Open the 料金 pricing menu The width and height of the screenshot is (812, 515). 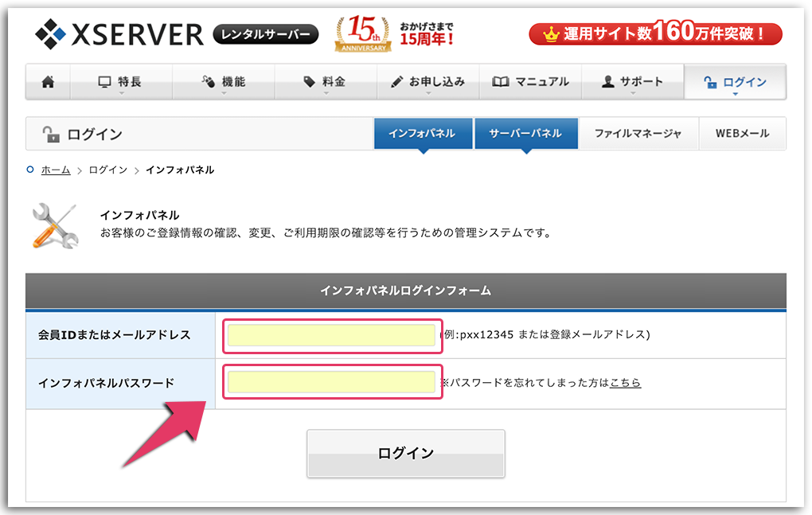(x=325, y=82)
